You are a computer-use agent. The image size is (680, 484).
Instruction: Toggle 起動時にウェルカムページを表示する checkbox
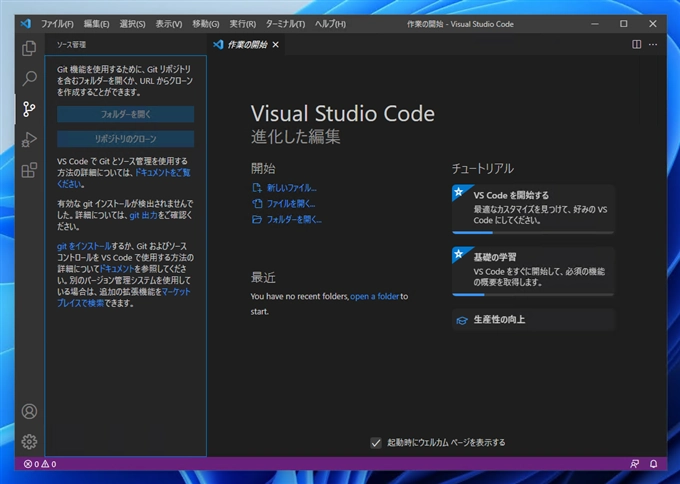click(x=376, y=443)
